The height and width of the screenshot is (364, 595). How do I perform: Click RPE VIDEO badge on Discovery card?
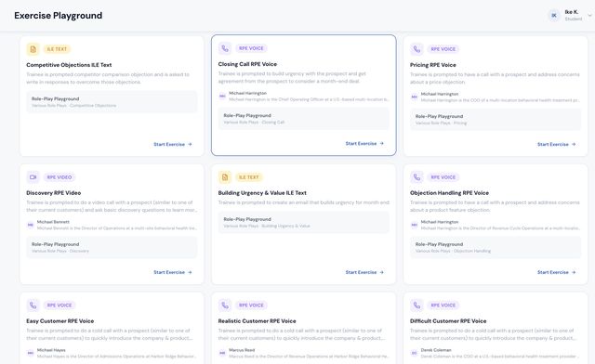tap(59, 177)
